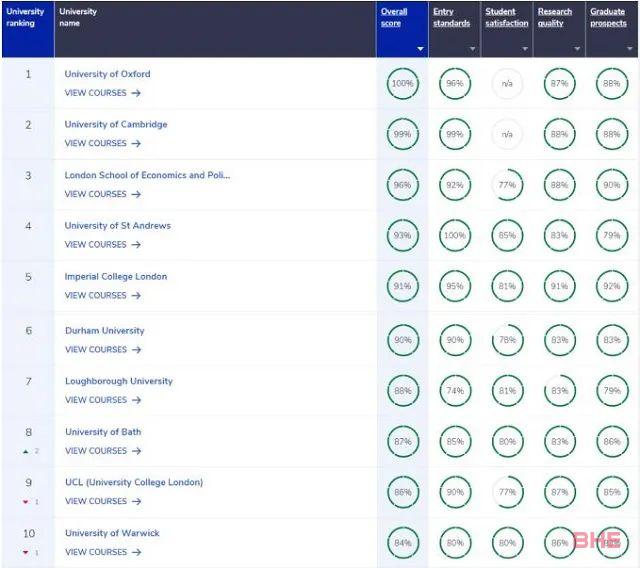View courses for Imperial College London

[102, 295]
